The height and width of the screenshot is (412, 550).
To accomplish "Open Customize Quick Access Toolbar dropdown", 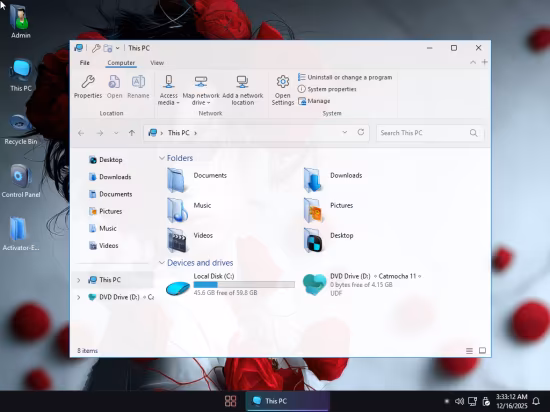I will 118,48.
